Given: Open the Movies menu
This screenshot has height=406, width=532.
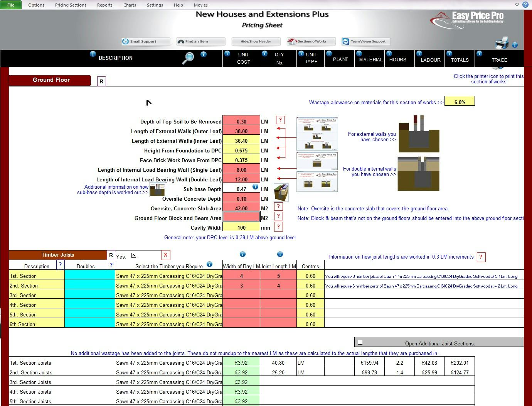Looking at the screenshot, I should [x=200, y=5].
